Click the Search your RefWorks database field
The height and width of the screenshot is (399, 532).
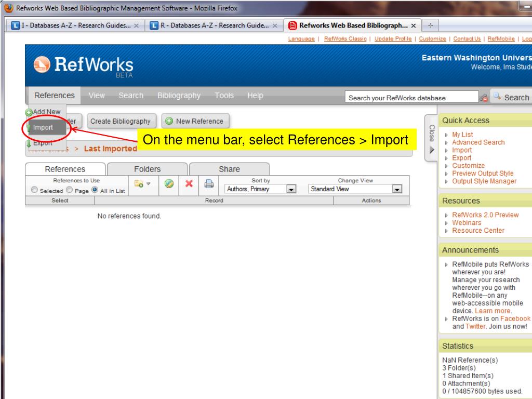point(411,98)
